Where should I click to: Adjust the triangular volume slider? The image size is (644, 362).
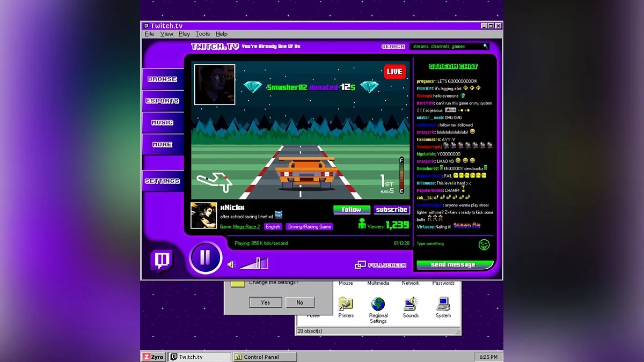coord(254,263)
